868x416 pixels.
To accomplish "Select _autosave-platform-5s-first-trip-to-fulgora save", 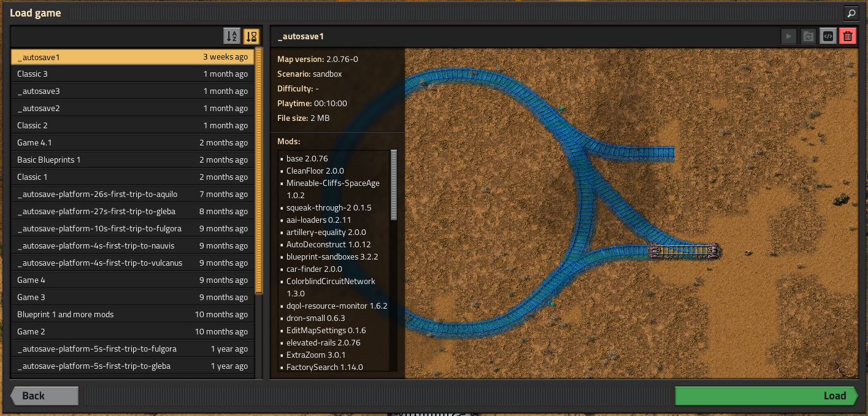I will [133, 349].
